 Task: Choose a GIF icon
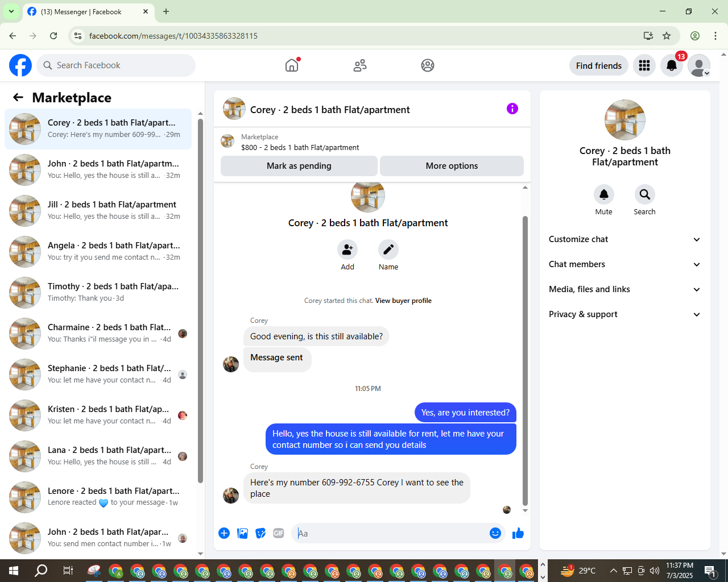279,533
